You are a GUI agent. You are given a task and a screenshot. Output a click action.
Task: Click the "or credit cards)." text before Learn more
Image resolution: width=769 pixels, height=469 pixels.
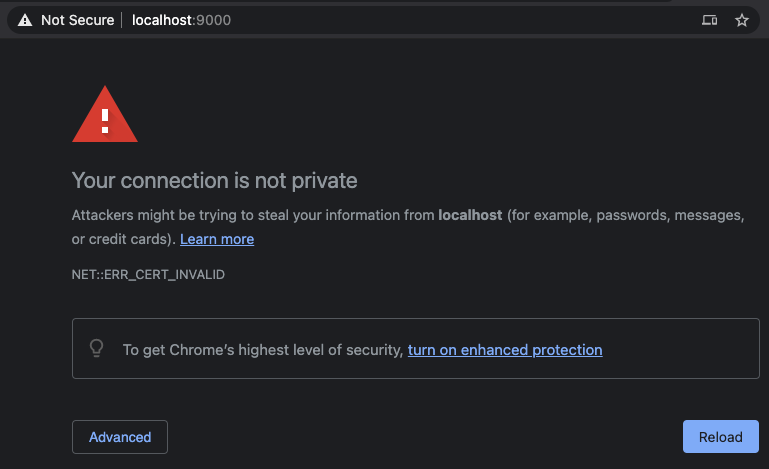coord(124,239)
